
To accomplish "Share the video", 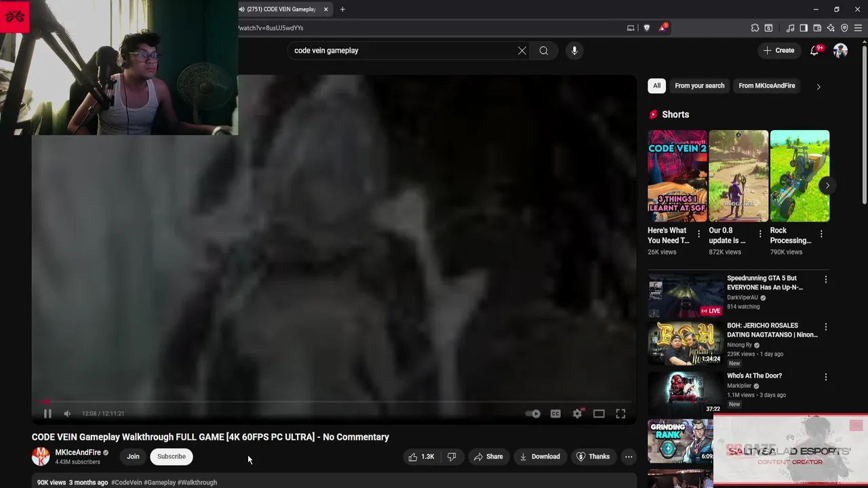I will (x=488, y=457).
